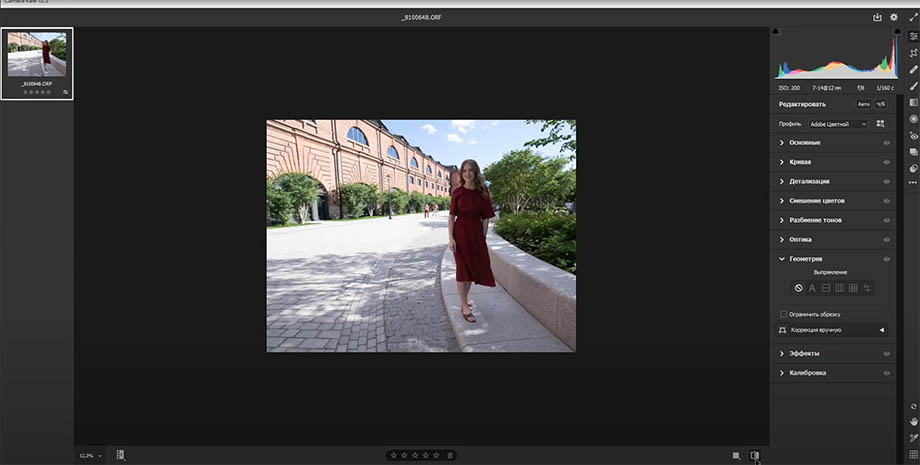This screenshot has width=920, height=465.
Task: Select the _8100648.ORF filmstrip thumbnail
Action: (37, 57)
